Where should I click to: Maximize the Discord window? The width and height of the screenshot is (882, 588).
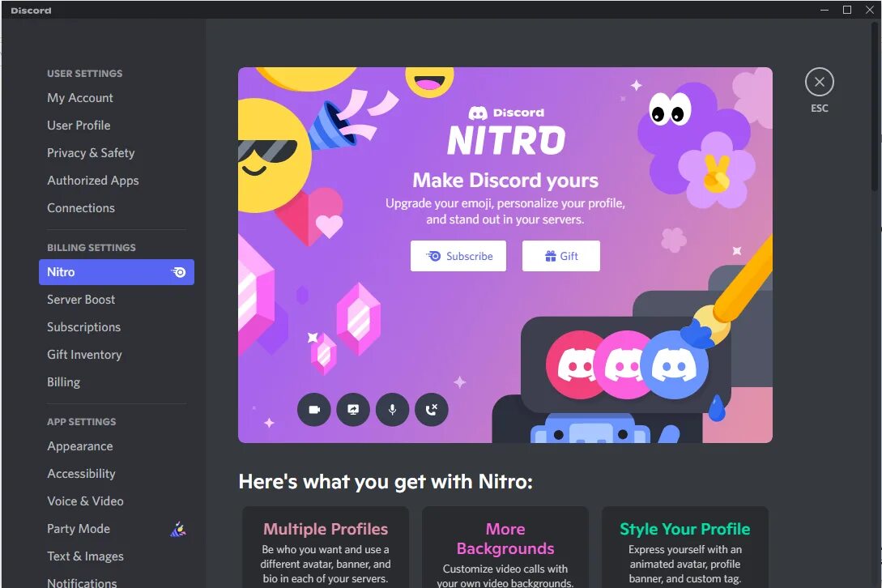[846, 11]
